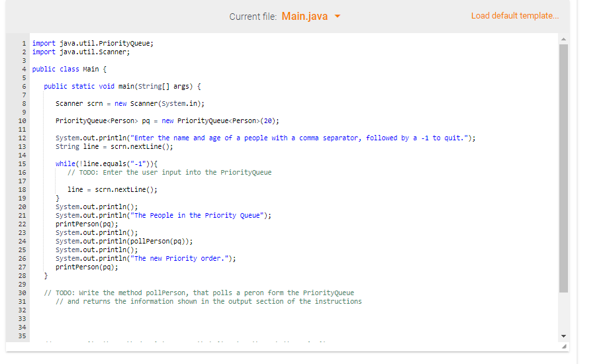Viewport: 605px width, 364px height.
Task: Click the printPerson(pq) call on line 27
Action: [x=87, y=267]
